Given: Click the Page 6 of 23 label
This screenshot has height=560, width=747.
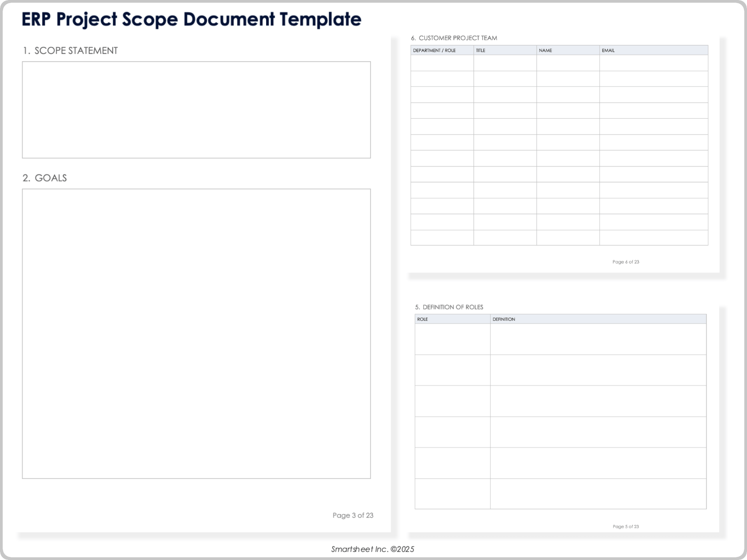Looking at the screenshot, I should (x=625, y=262).
